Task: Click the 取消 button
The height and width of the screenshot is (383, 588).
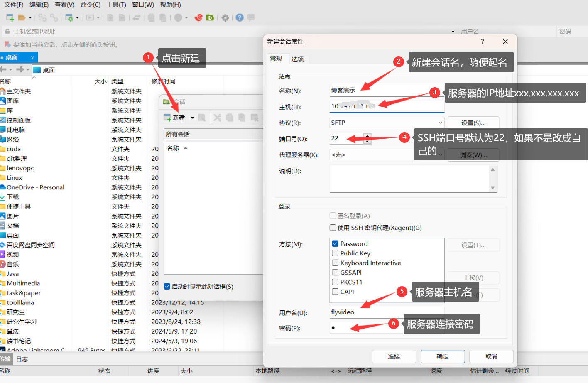Action: tap(491, 356)
